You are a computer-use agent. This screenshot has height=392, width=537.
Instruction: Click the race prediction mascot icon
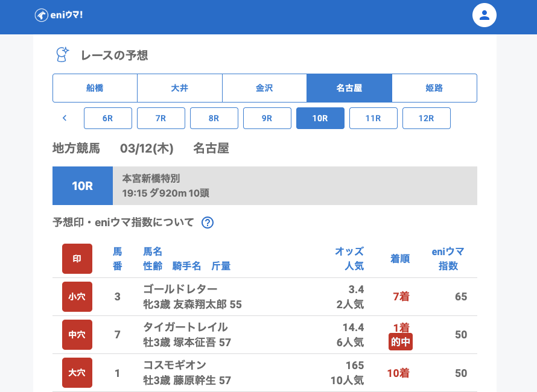62,55
